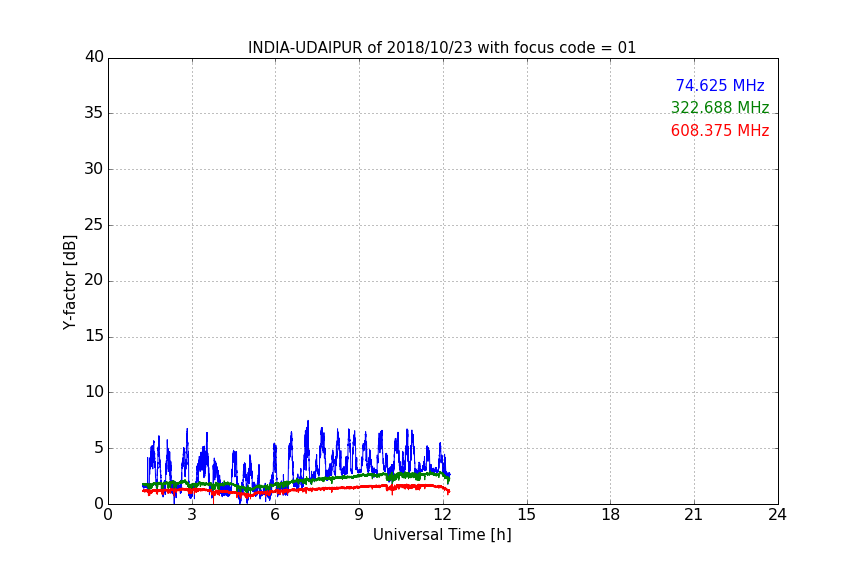Click the x-axis tick label 6

pos(276,515)
